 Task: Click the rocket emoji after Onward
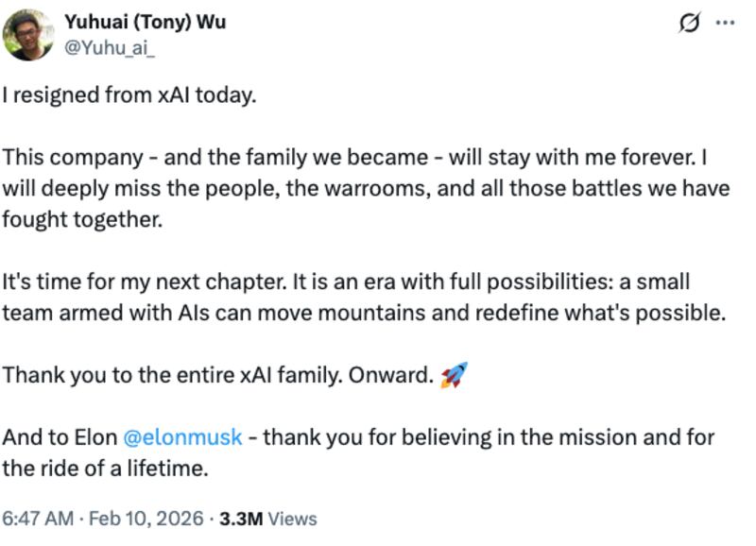454,375
